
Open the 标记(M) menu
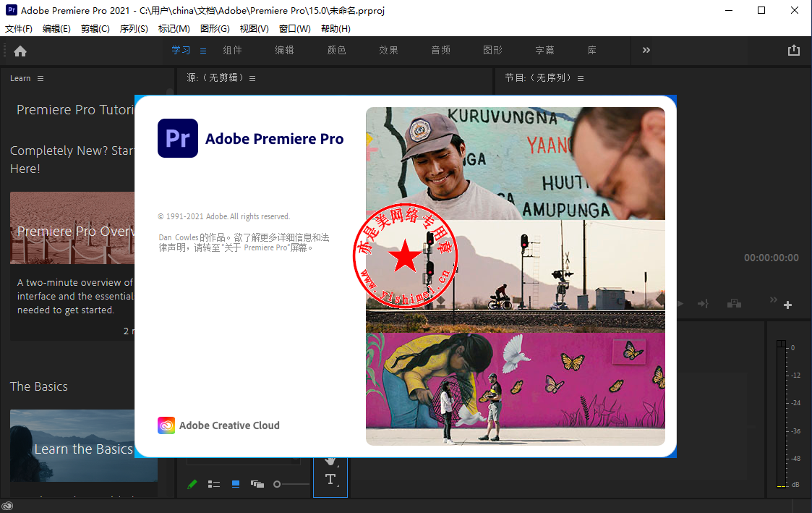(x=174, y=28)
